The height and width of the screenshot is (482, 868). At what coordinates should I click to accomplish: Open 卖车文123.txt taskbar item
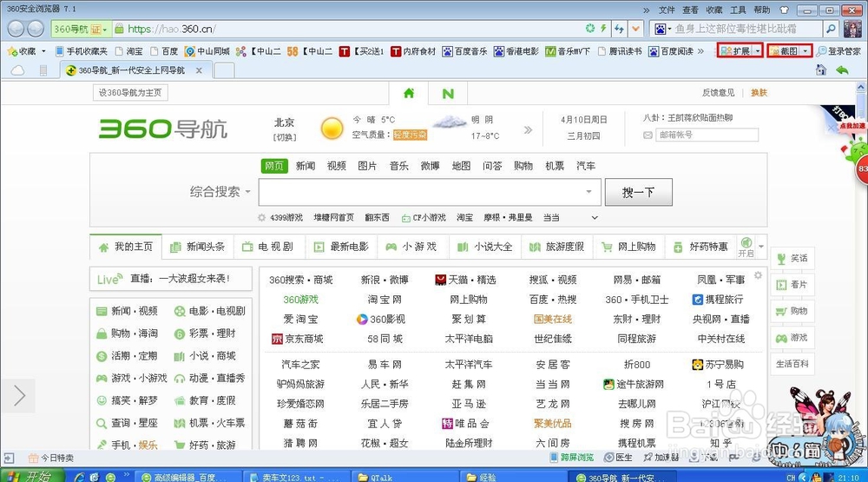tap(296, 477)
